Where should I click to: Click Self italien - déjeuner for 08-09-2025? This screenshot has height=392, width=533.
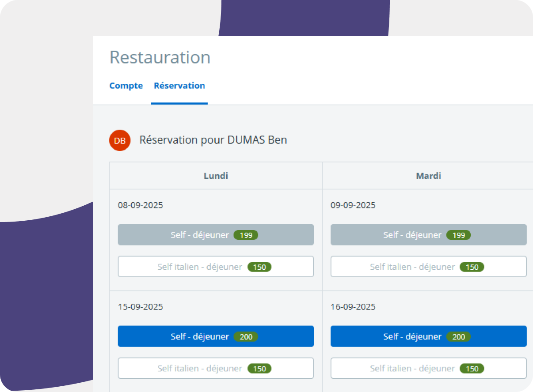pyautogui.click(x=216, y=267)
